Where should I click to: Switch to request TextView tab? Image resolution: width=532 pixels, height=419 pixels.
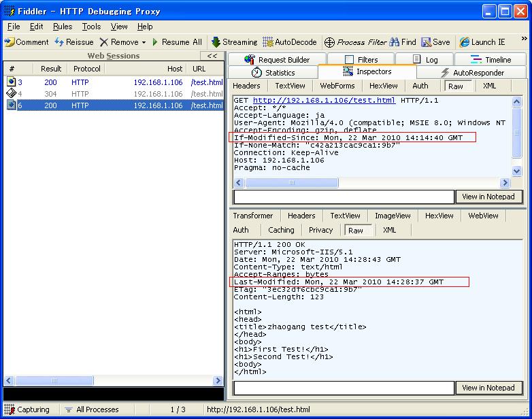[x=290, y=86]
